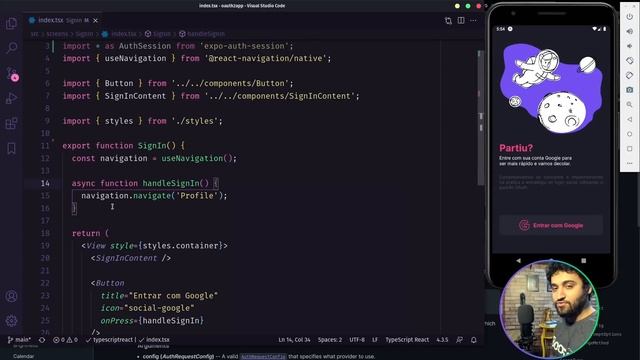Click title="Entrar com Google" attribute
640x360 pixels.
(x=159, y=296)
